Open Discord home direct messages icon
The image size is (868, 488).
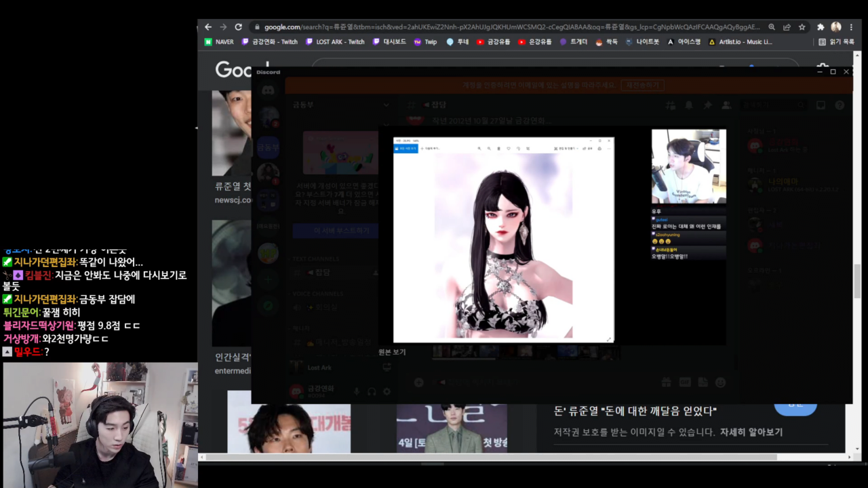(268, 90)
